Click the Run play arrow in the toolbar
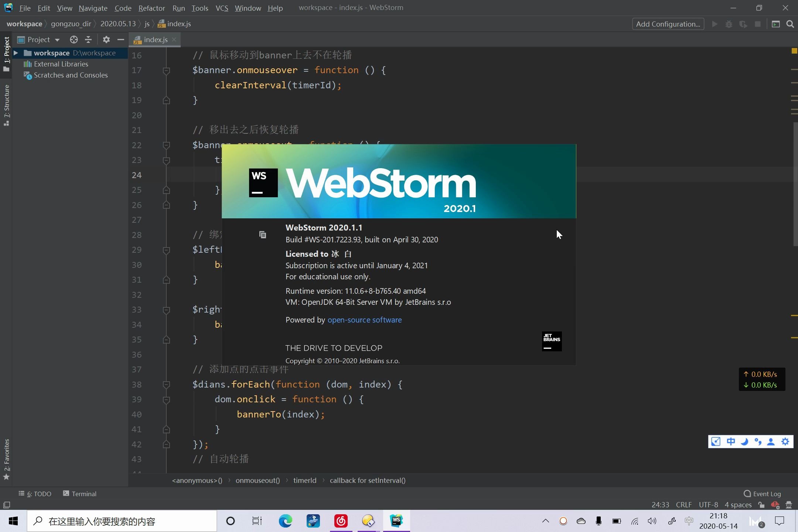The width and height of the screenshot is (798, 532). [715, 24]
